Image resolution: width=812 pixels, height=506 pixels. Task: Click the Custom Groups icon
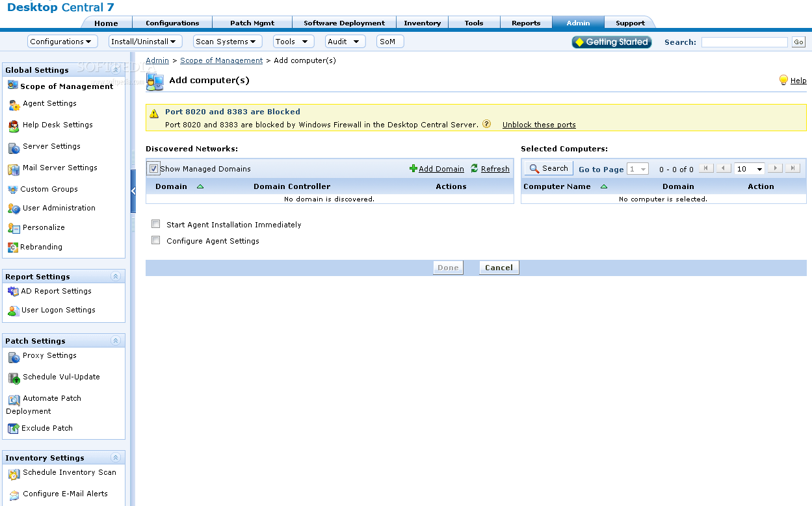pyautogui.click(x=14, y=190)
